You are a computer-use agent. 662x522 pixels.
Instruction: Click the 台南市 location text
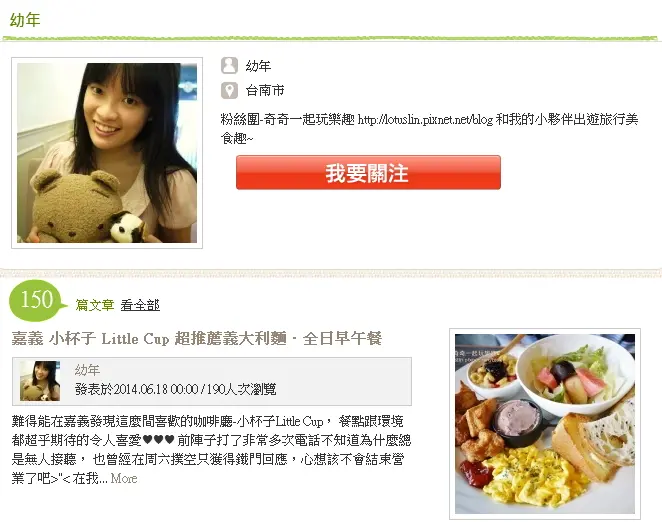(265, 90)
